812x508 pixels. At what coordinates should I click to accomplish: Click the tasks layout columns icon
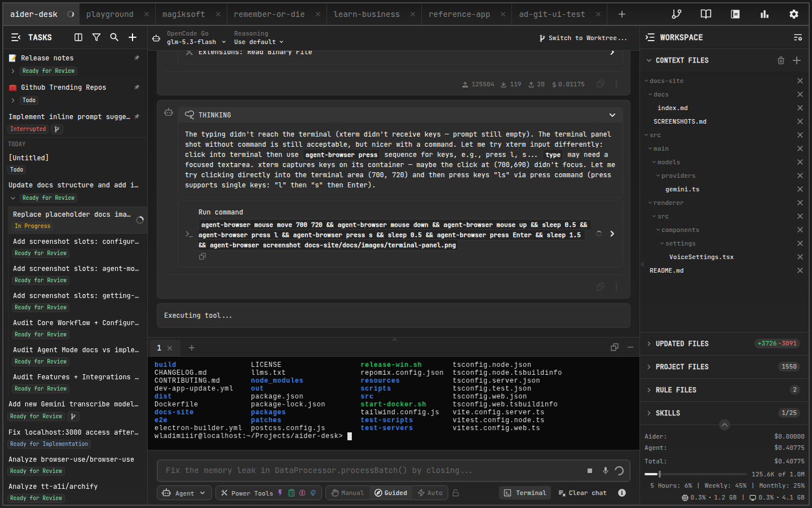[x=78, y=37]
